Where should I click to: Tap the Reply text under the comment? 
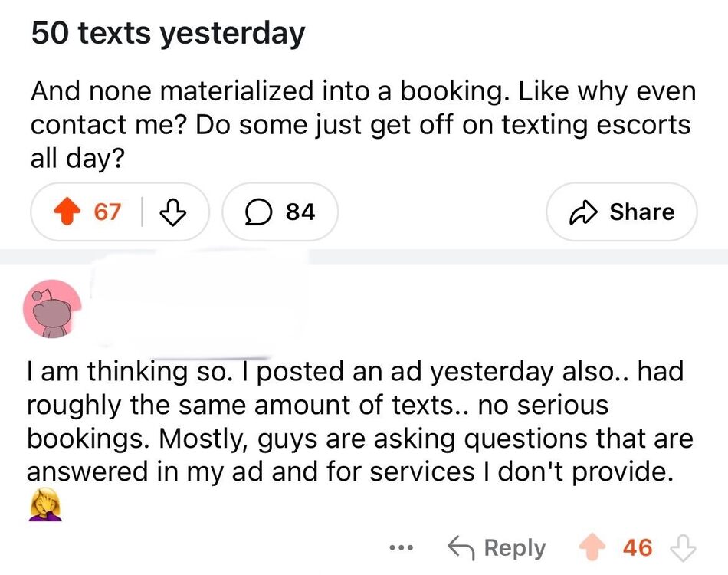pos(515,547)
